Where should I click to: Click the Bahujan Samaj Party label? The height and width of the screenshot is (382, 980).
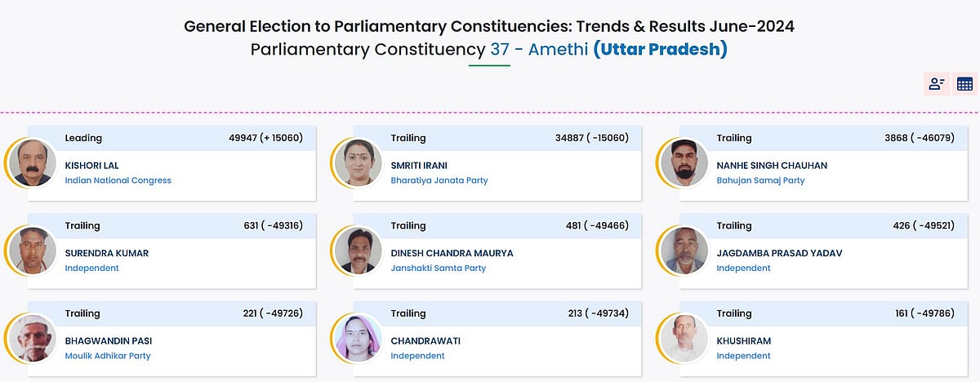click(x=760, y=180)
